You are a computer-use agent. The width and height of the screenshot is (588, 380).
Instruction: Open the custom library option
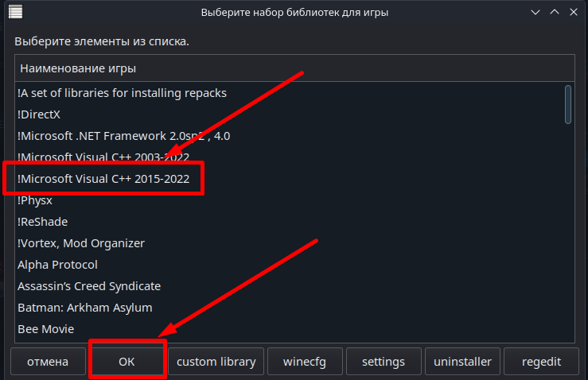(x=216, y=362)
